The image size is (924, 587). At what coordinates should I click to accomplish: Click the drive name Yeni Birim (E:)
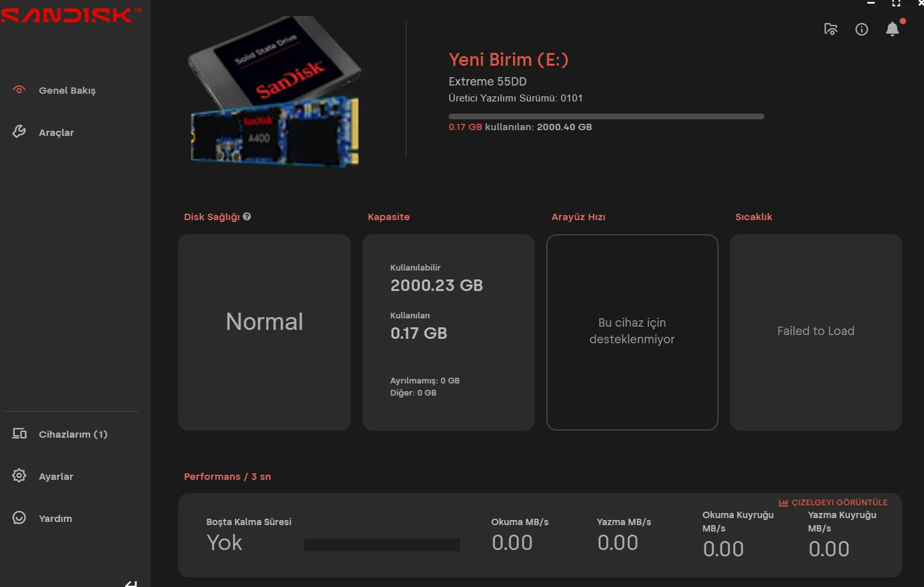pos(509,59)
